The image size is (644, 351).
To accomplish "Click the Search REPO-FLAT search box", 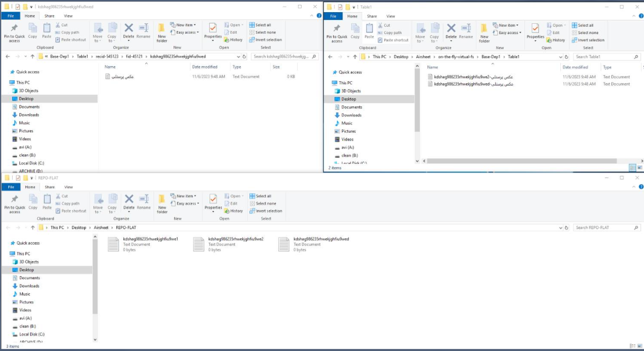I will click(x=607, y=228).
